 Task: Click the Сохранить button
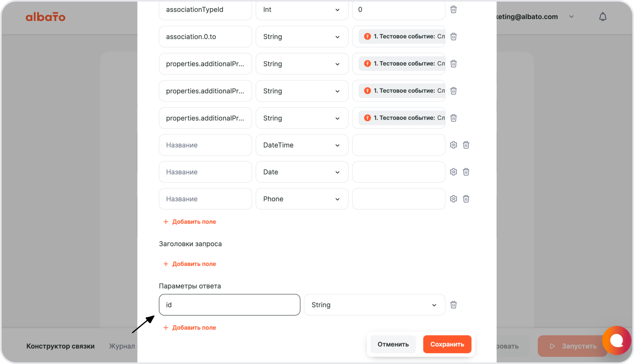pos(447,344)
